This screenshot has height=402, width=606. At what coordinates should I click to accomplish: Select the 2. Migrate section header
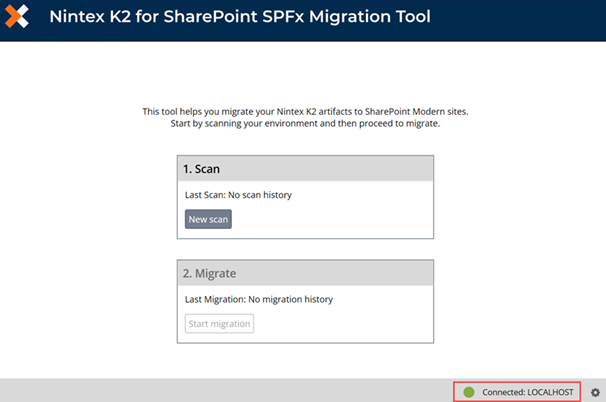[x=305, y=273]
